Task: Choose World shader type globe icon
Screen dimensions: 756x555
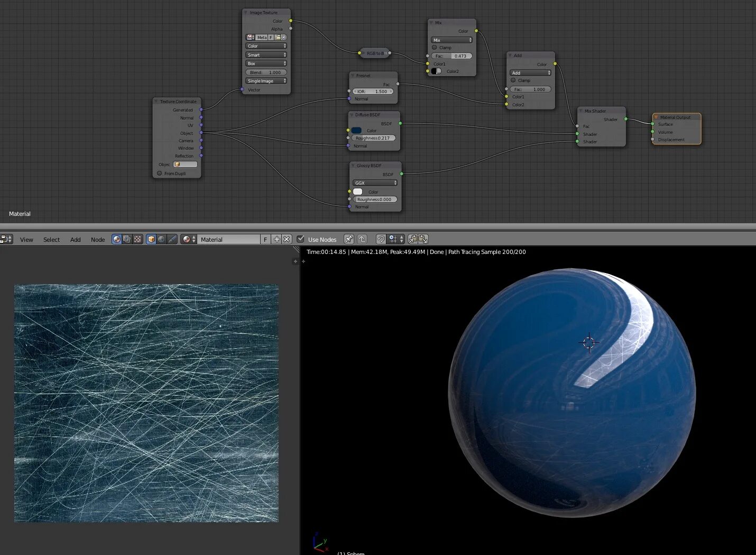Action: pyautogui.click(x=161, y=239)
